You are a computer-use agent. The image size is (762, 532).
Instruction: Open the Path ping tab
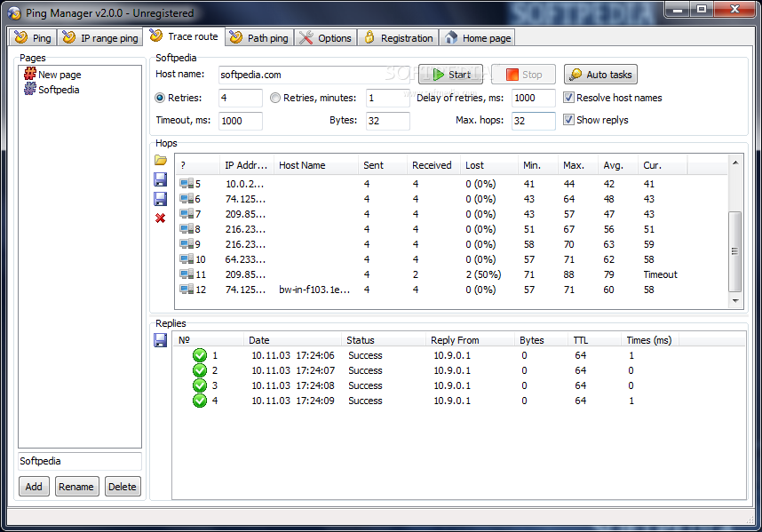pos(259,38)
